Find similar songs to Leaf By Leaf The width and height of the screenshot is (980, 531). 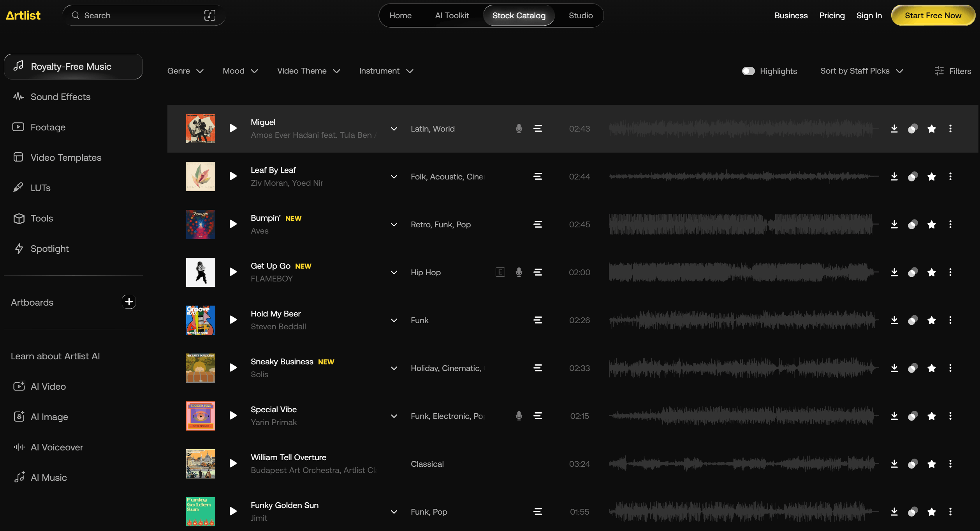tap(913, 176)
